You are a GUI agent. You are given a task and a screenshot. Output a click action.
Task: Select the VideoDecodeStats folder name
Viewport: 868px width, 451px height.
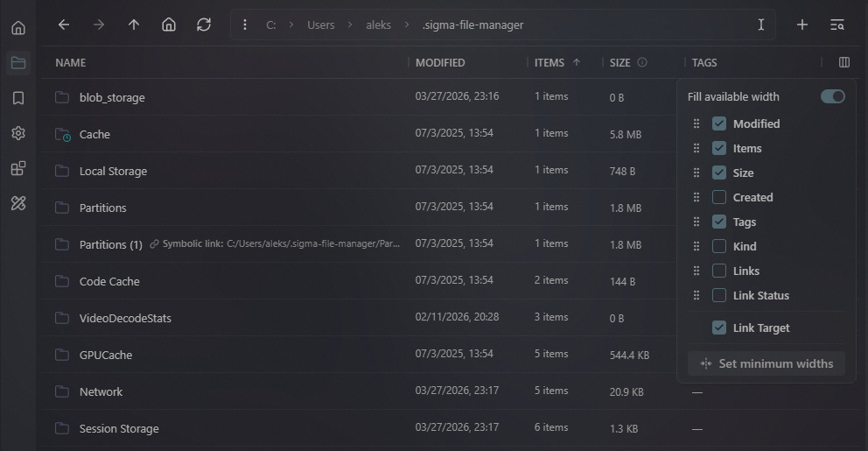[125, 318]
